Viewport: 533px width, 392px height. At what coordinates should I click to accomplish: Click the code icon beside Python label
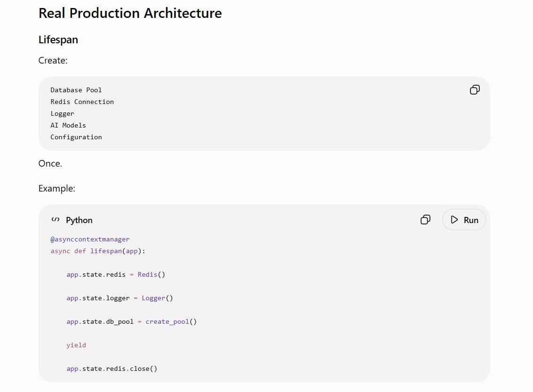tap(56, 220)
